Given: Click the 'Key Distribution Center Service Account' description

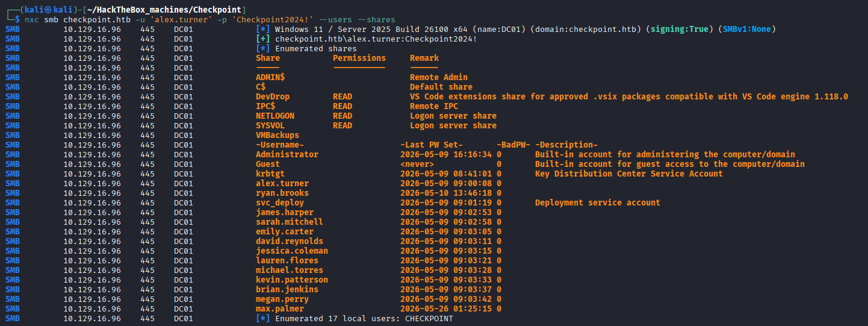Looking at the screenshot, I should 629,174.
